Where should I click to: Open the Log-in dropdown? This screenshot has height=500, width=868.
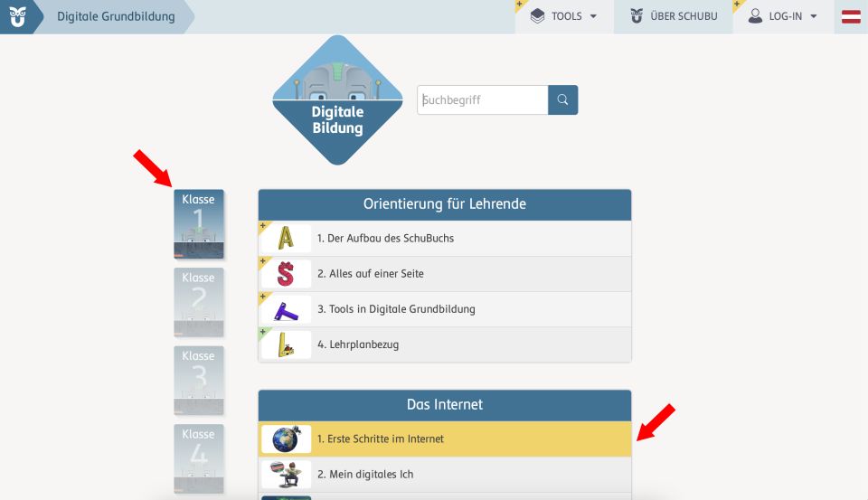point(783,16)
